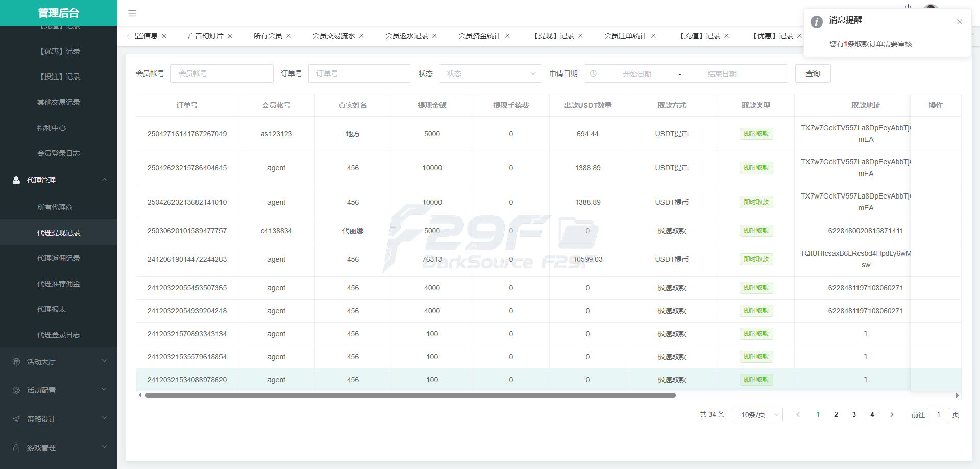The height and width of the screenshot is (469, 980).
Task: Go to page 2 of results
Action: point(836,415)
